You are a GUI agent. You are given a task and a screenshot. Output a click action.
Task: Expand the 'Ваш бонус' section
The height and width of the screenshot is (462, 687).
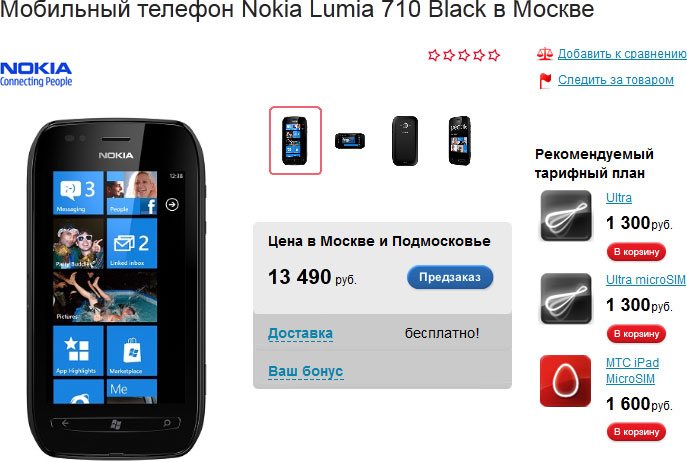(305, 371)
